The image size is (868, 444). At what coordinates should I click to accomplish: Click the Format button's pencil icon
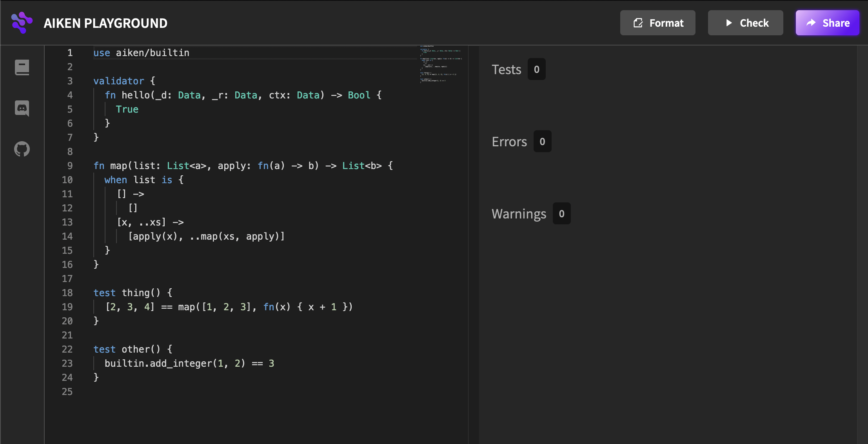pos(638,23)
